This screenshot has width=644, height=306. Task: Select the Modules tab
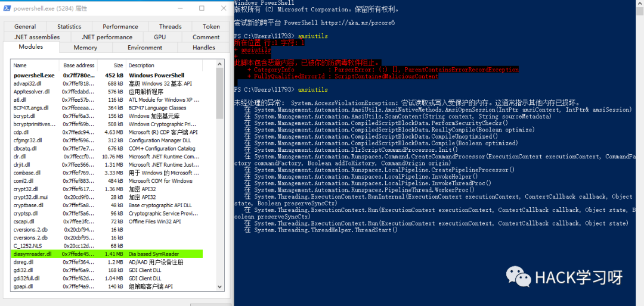(x=31, y=47)
